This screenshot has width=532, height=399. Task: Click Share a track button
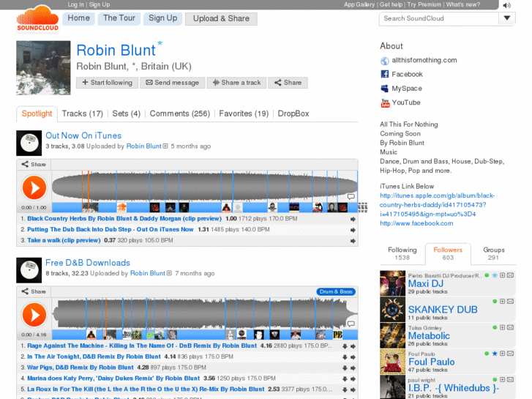pos(236,83)
